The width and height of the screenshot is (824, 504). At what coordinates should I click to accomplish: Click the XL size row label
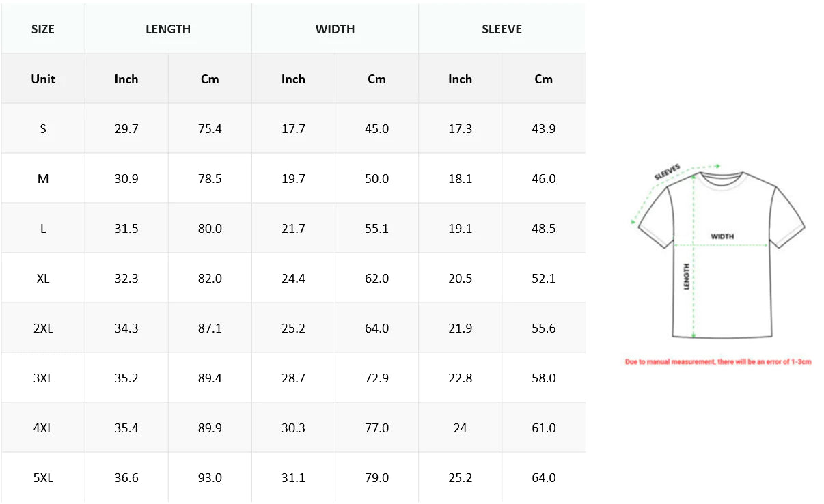43,279
